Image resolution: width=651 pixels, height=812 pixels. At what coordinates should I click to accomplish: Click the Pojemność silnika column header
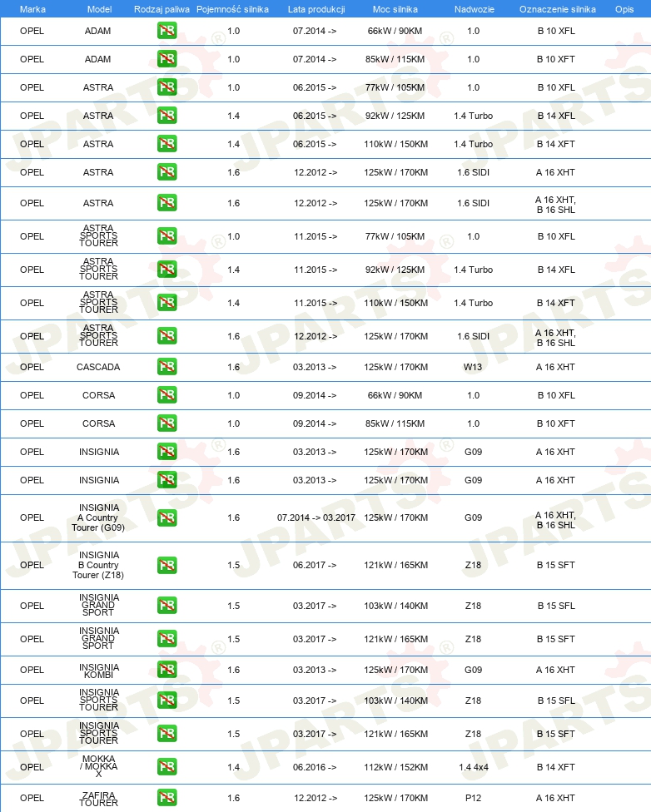tap(233, 9)
